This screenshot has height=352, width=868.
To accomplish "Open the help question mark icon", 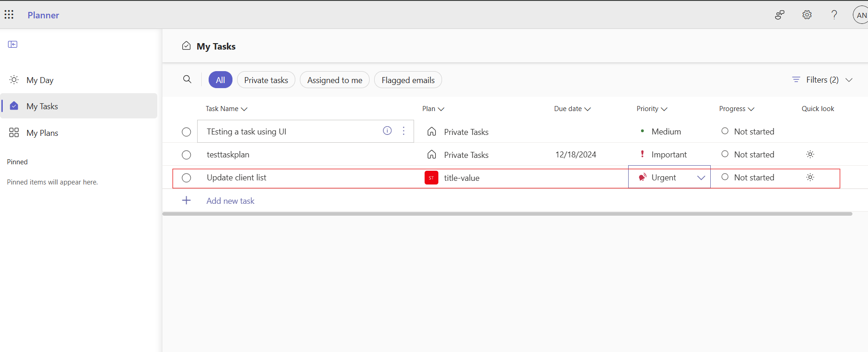I will coord(835,15).
